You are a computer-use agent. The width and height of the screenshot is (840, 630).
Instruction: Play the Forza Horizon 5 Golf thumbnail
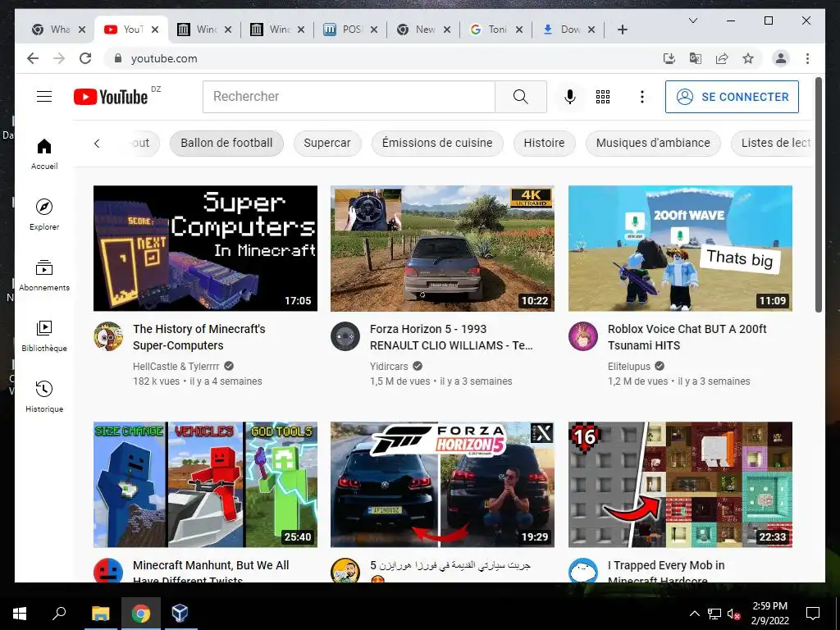pyautogui.click(x=442, y=484)
